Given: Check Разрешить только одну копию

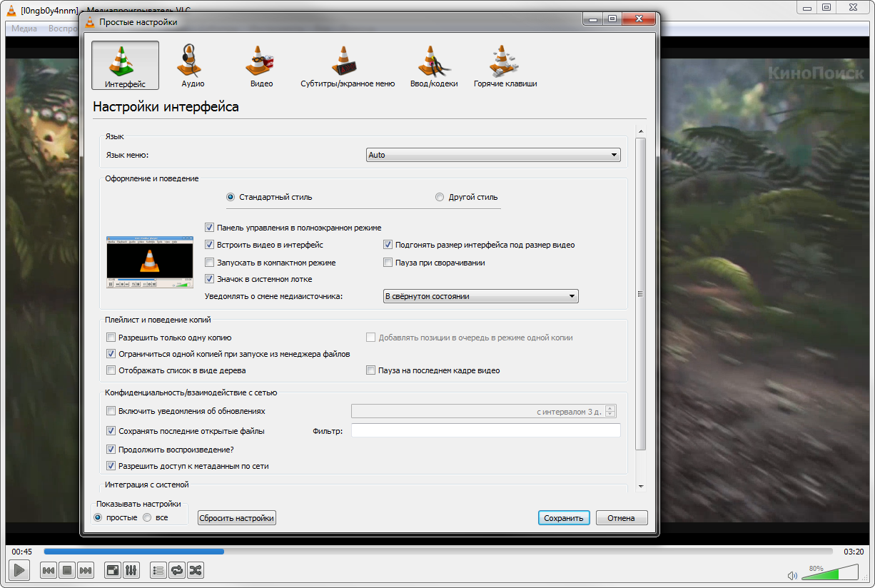Looking at the screenshot, I should click(111, 338).
